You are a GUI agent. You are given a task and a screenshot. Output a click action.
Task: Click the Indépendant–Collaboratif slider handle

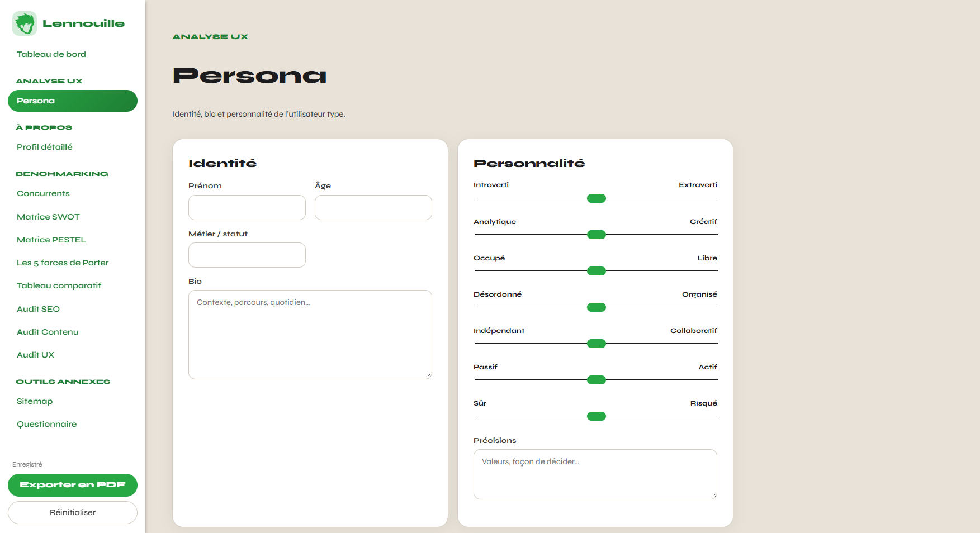click(x=596, y=344)
